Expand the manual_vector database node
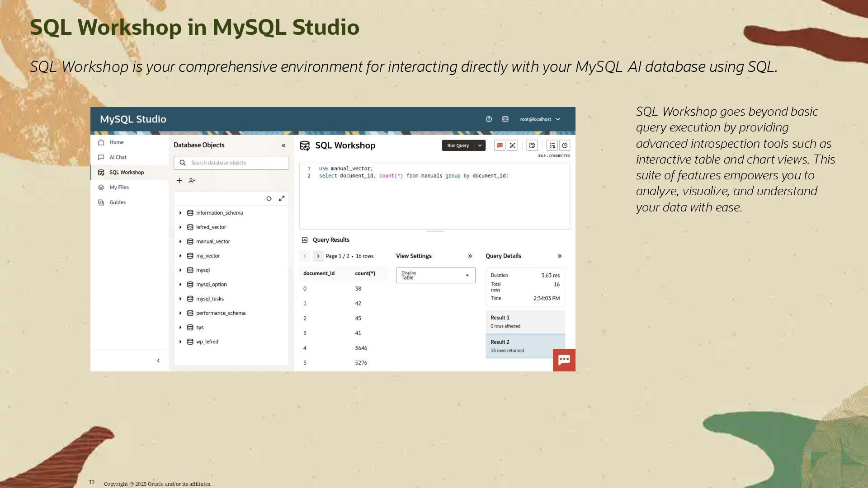This screenshot has width=868, height=488. pyautogui.click(x=180, y=242)
